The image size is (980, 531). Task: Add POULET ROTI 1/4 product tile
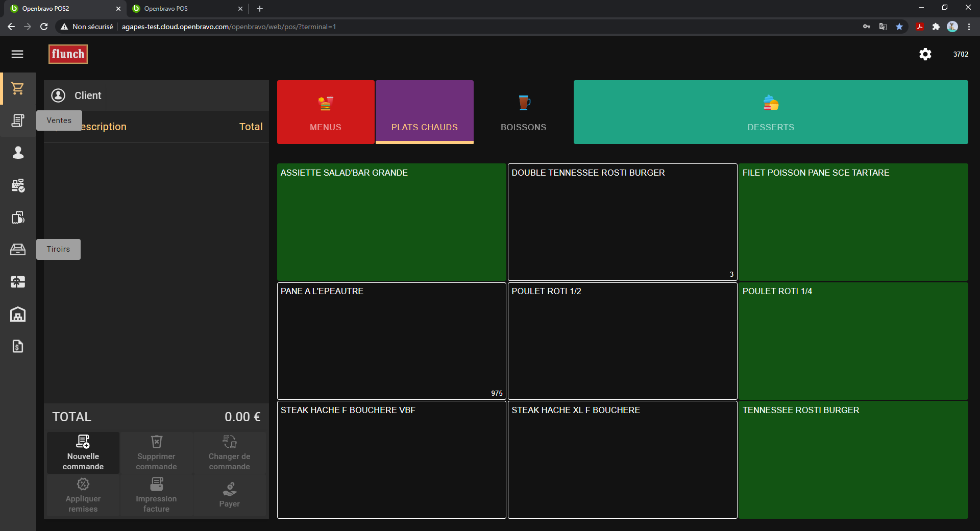coord(853,341)
